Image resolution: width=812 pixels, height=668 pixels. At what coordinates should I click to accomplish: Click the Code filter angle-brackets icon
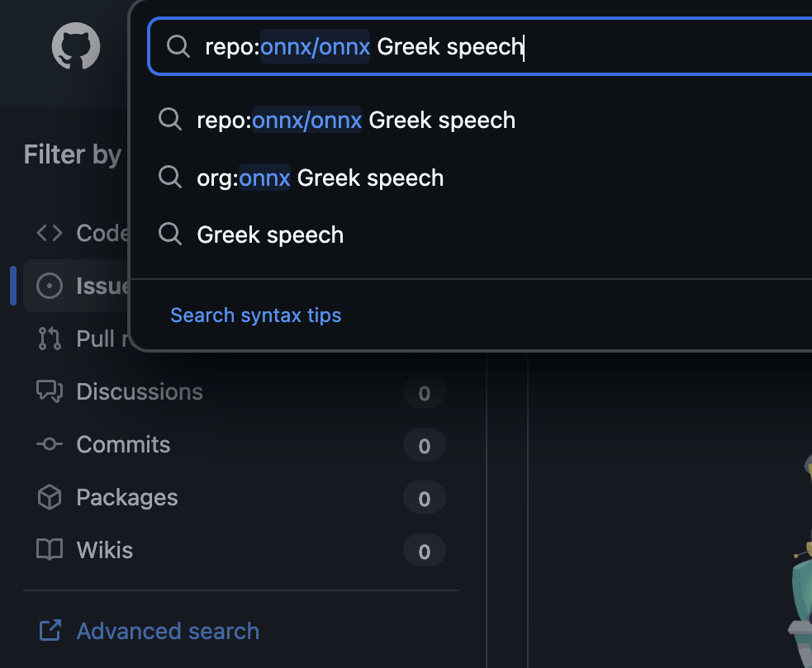(50, 234)
